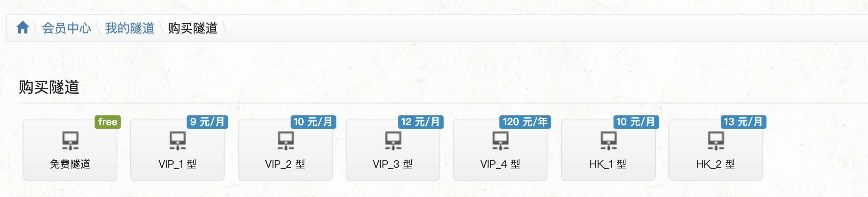Click the VIP_1 型 network icon
868x197 pixels.
(x=178, y=141)
